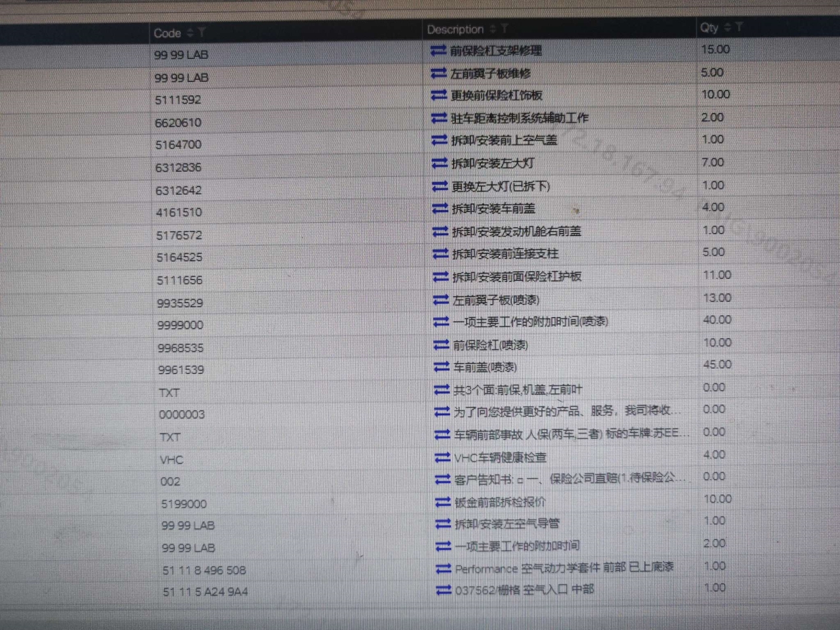Click quantity value 45.00
840x630 pixels.
coord(717,365)
